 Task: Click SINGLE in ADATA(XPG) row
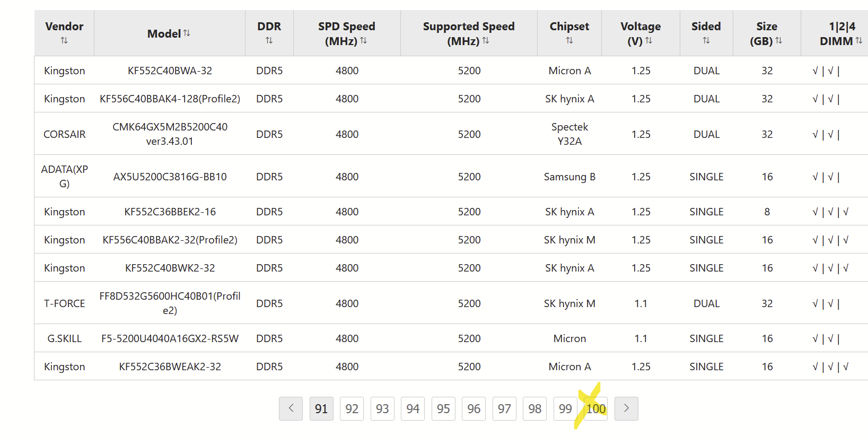pos(706,177)
